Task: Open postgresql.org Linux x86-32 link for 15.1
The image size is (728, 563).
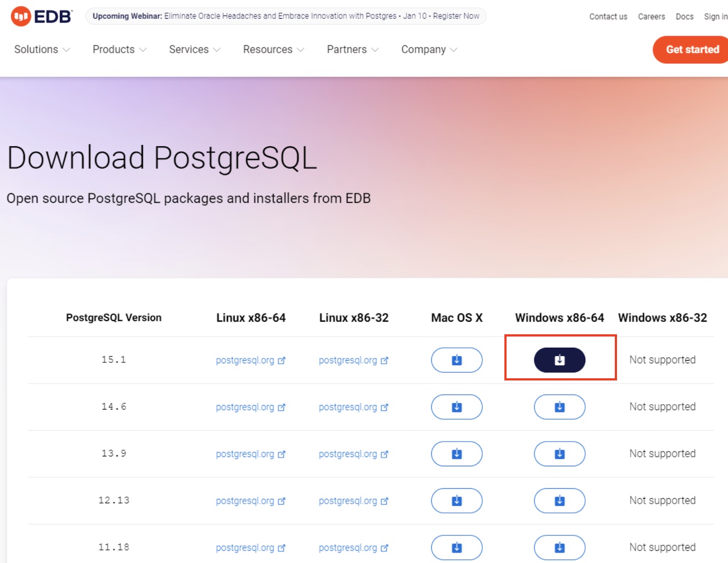Action: (x=353, y=360)
